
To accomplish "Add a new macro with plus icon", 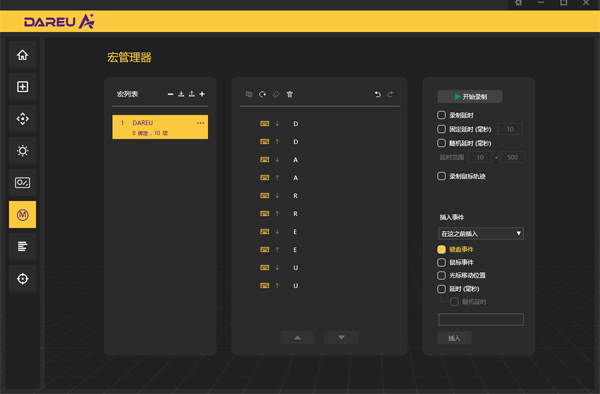I will (202, 94).
